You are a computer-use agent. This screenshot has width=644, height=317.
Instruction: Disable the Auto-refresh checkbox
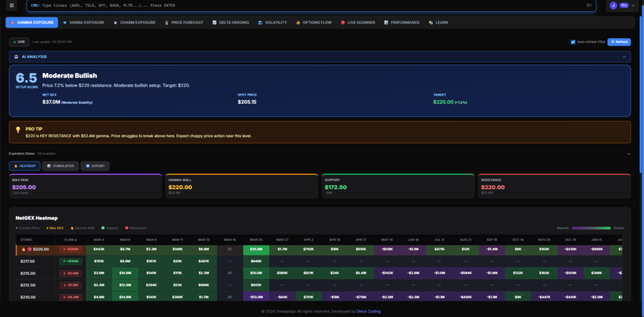coord(573,42)
